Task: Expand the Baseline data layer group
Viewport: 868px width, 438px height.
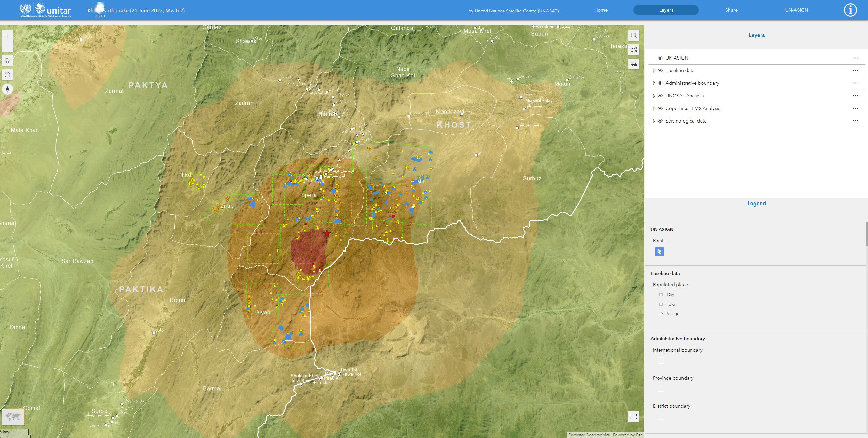Action: (x=654, y=70)
